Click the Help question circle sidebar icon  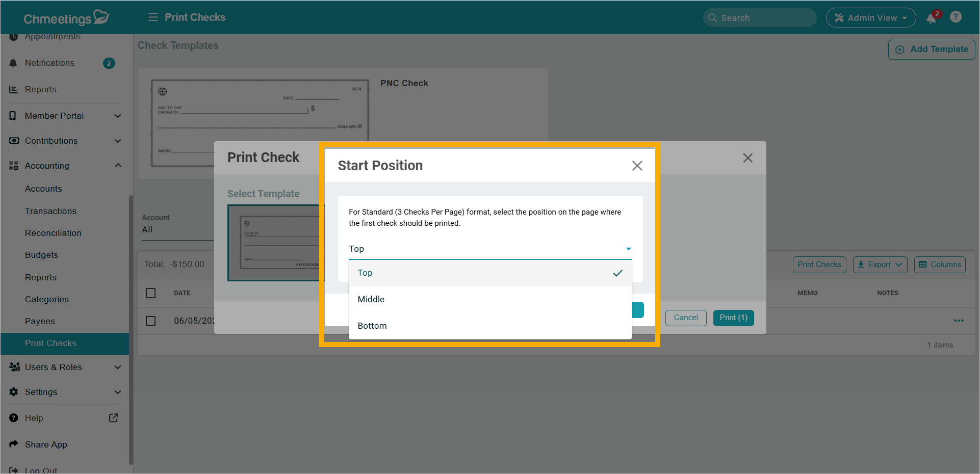coord(14,418)
